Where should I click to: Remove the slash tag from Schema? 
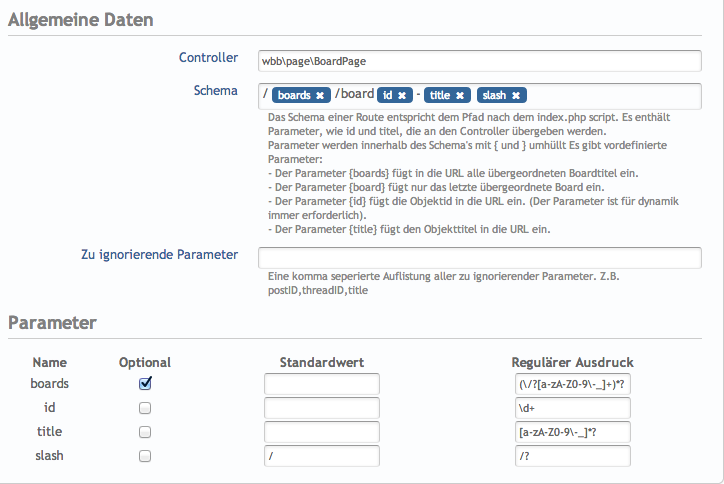point(515,95)
